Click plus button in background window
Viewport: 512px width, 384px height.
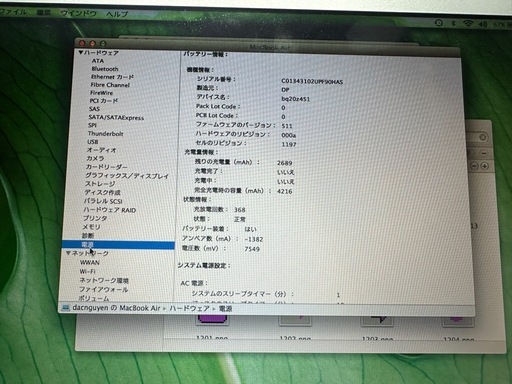(485, 166)
